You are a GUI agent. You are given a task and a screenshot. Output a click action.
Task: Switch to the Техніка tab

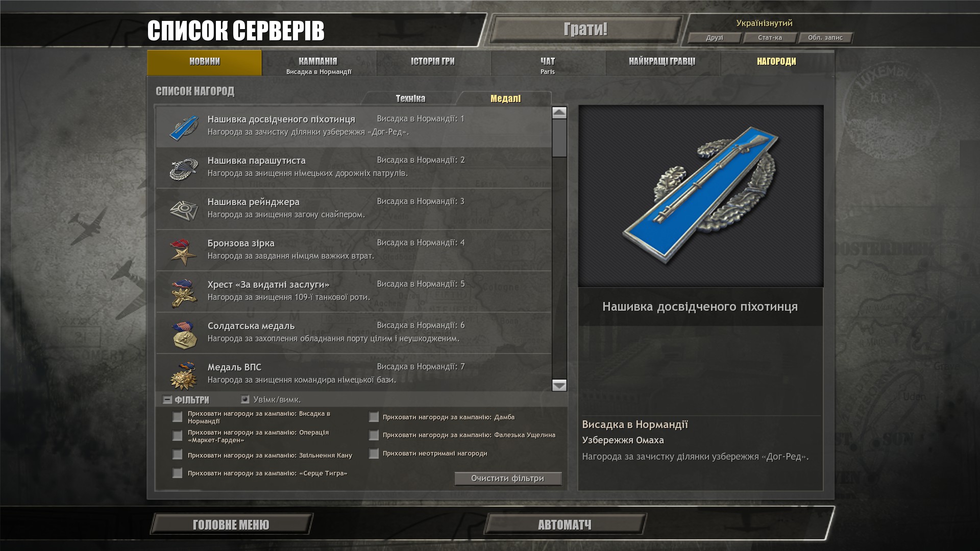[x=410, y=98]
